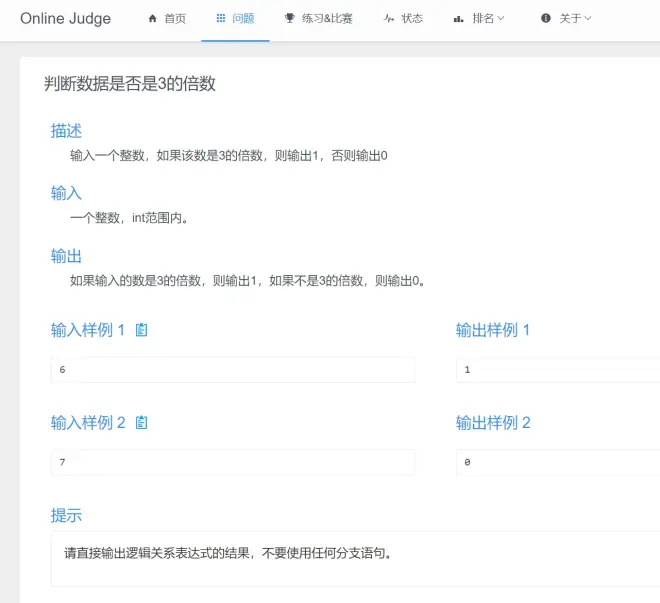Screen dimensions: 660x603
Task: Copy input sample 2 using clipboard icon
Action: [141, 423]
